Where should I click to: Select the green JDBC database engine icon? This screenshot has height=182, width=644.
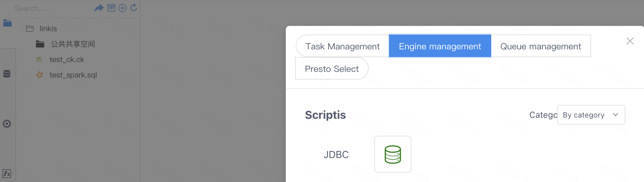pyautogui.click(x=393, y=154)
